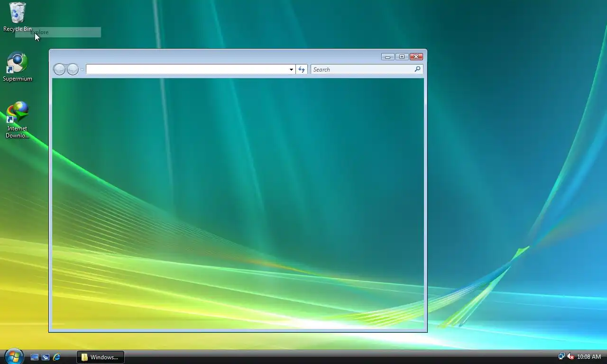Choose Explore from the fading context menu

[58, 32]
